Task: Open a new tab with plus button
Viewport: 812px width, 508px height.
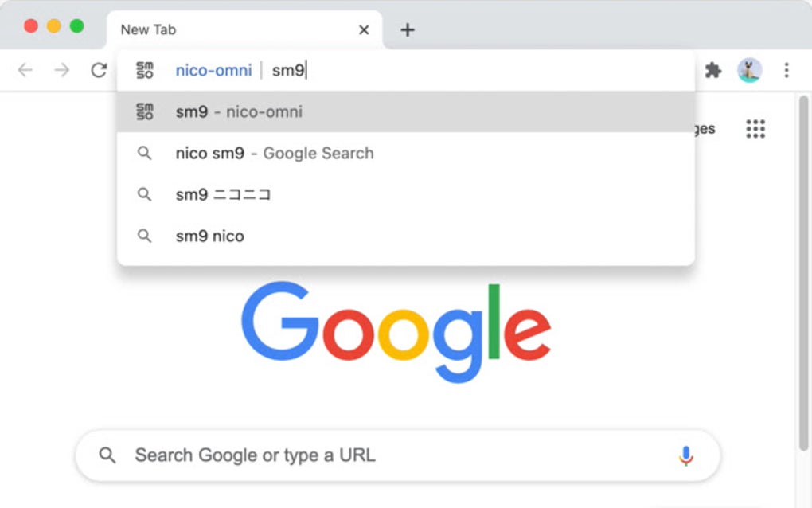Action: click(x=408, y=30)
